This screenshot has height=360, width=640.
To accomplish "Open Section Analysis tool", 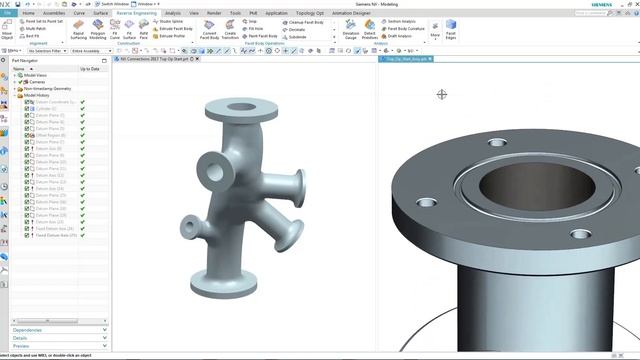I will click(x=399, y=21).
